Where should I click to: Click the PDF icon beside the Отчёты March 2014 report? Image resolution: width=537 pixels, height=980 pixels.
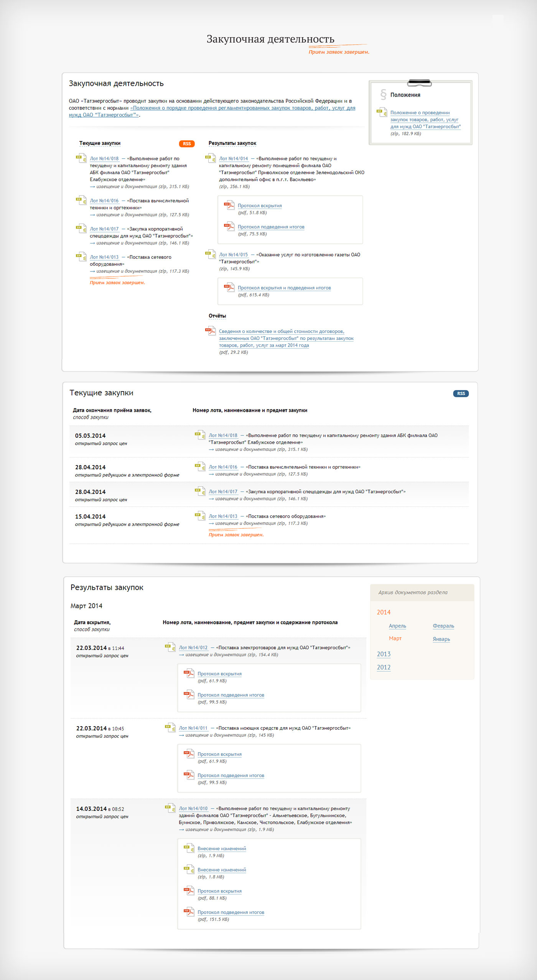[x=210, y=331]
